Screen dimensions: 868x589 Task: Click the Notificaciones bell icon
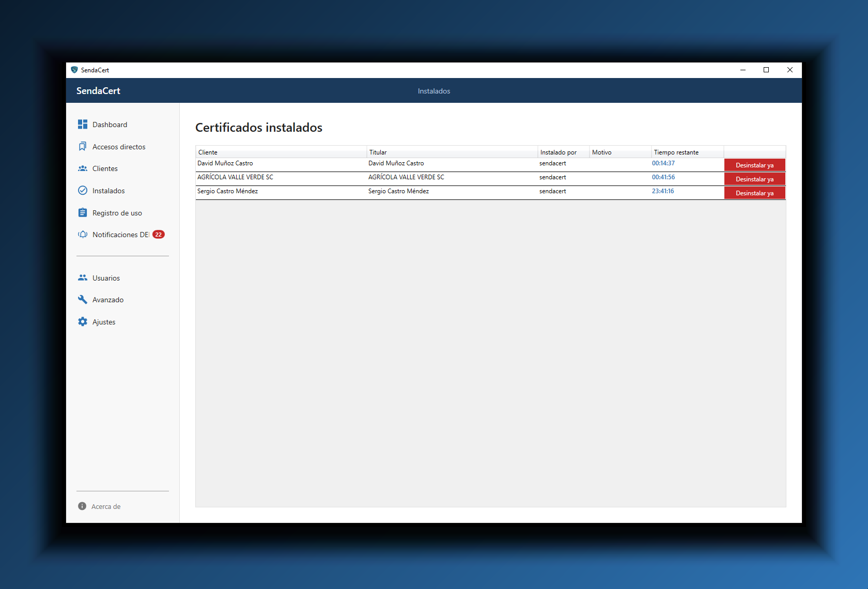pyautogui.click(x=83, y=235)
